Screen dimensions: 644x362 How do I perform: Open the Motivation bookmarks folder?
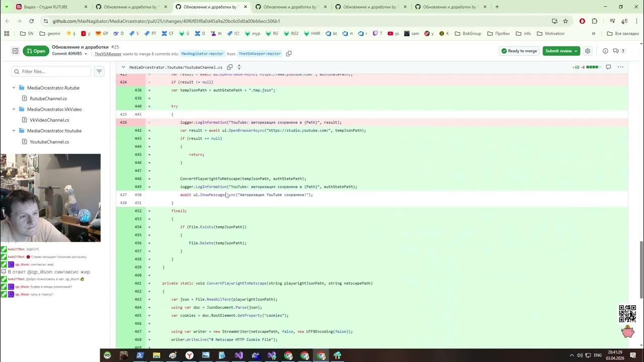click(x=550, y=34)
